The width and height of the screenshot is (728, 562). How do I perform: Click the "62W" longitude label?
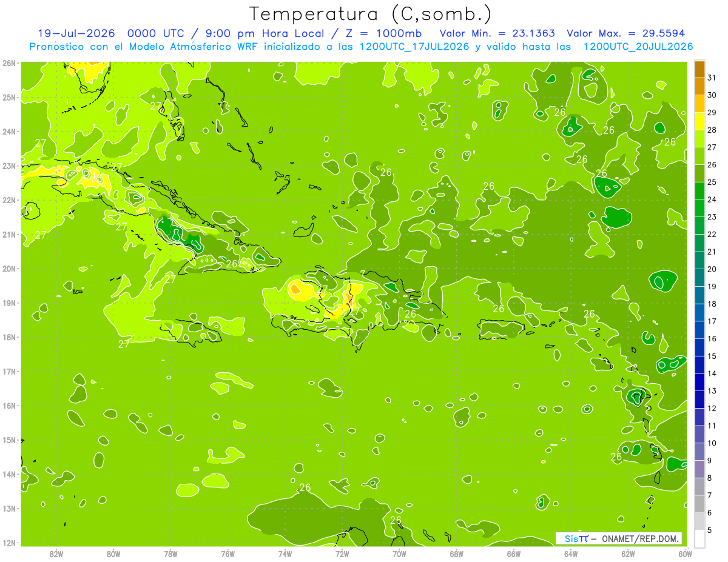[628, 554]
